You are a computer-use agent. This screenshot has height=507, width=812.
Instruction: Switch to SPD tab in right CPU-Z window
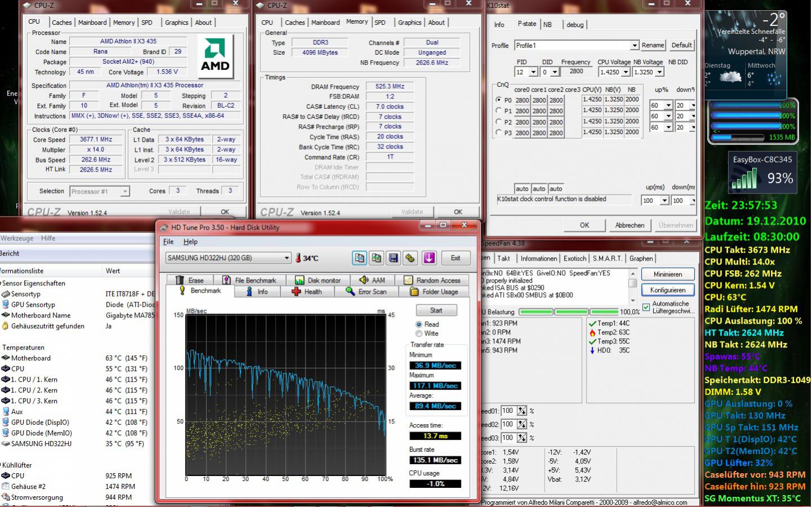(x=380, y=23)
